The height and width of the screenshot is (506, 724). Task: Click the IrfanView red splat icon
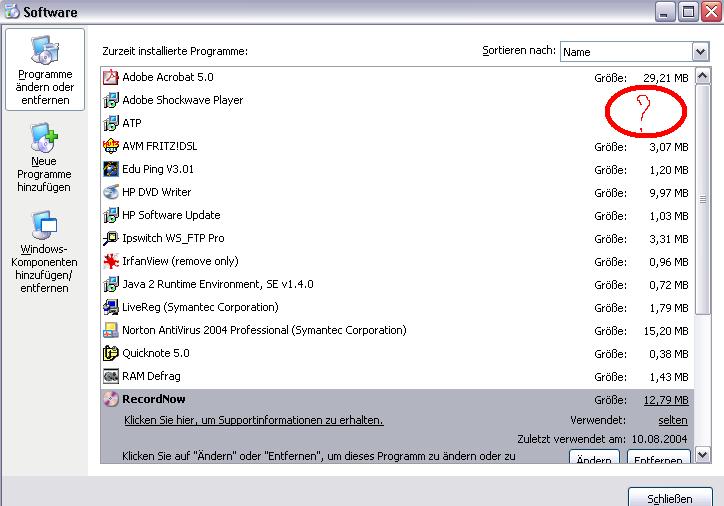[111, 261]
